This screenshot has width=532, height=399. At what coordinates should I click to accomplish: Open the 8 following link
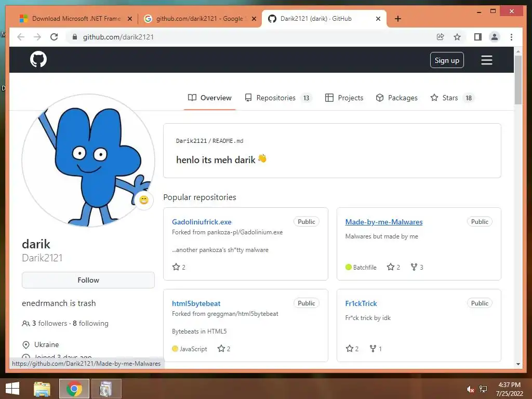click(90, 323)
